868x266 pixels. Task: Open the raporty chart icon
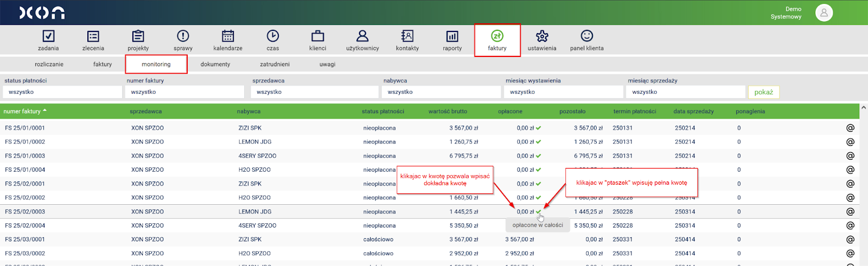click(452, 36)
